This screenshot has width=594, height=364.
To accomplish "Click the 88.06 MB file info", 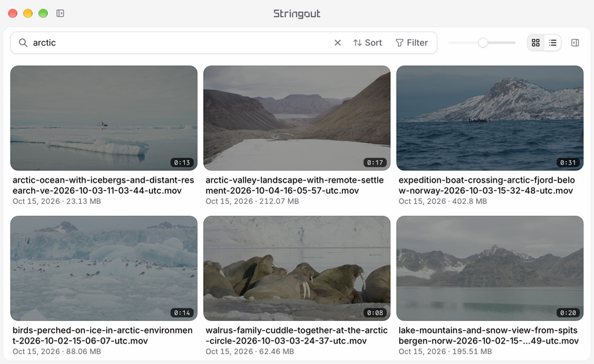I will click(57, 352).
